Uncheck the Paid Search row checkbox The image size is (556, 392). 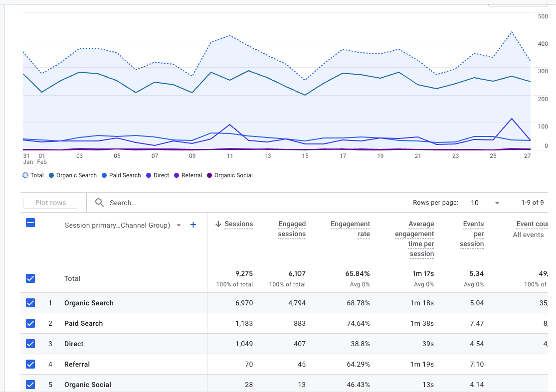[30, 323]
